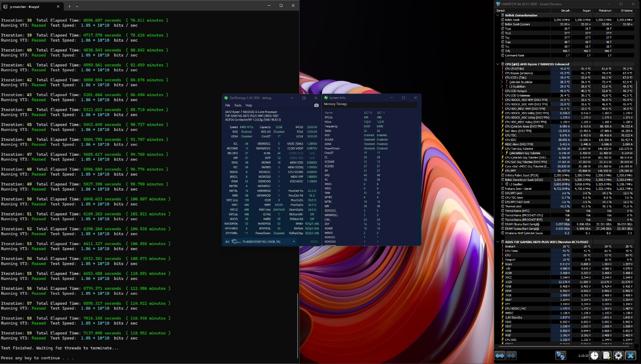Click the memory chip icon beside Bellek Zamanlamaları
The width and height of the screenshot is (641, 364).
pos(502,15)
